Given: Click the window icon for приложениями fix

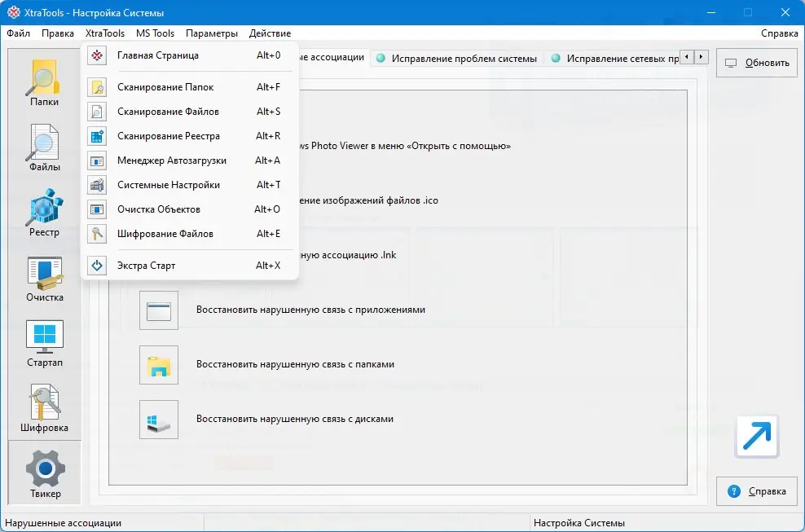Looking at the screenshot, I should [159, 310].
